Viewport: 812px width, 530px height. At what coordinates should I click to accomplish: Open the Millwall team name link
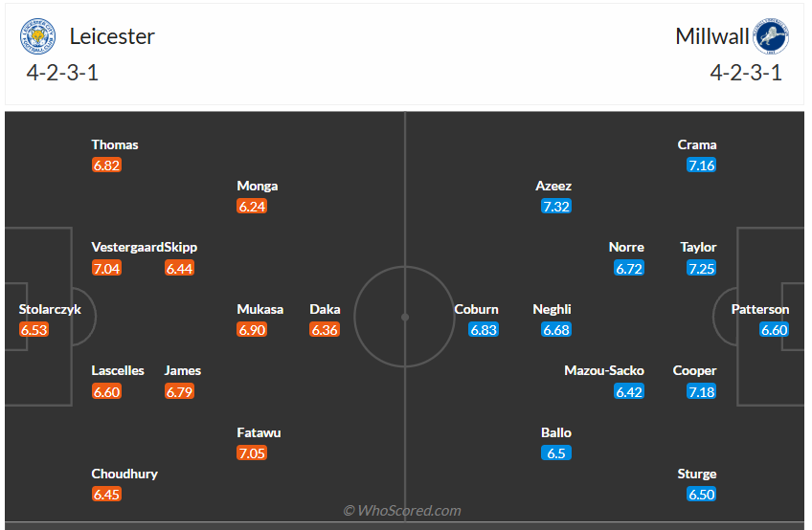[x=712, y=36]
